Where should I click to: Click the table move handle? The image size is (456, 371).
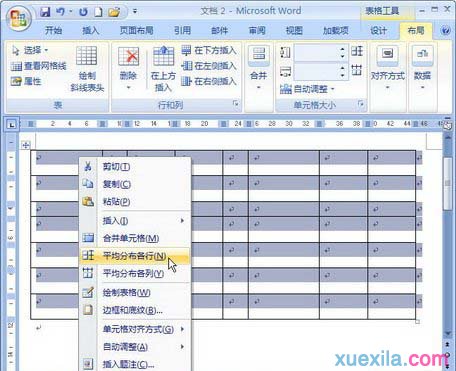(x=25, y=145)
